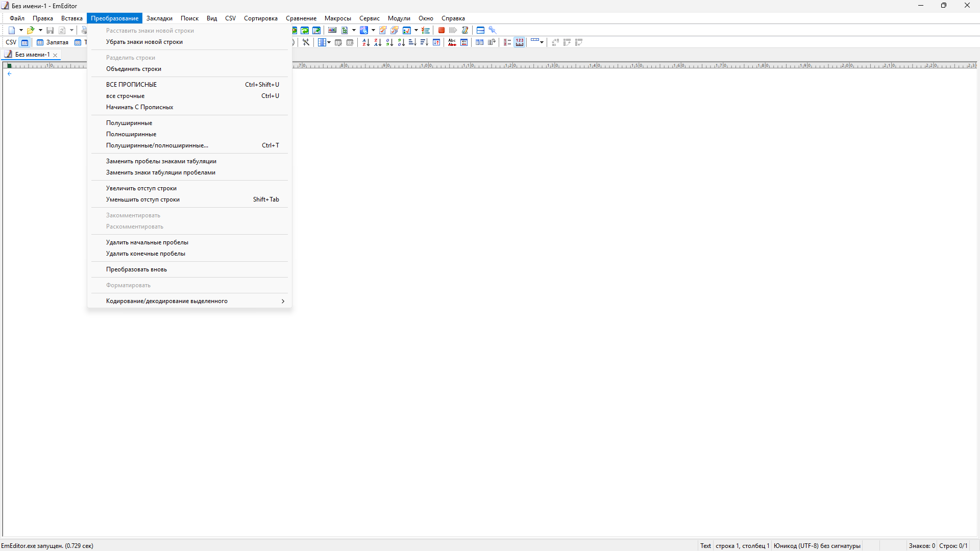Expand dropdown next to outline tree icon
Image resolution: width=980 pixels, height=551 pixels.
354,31
